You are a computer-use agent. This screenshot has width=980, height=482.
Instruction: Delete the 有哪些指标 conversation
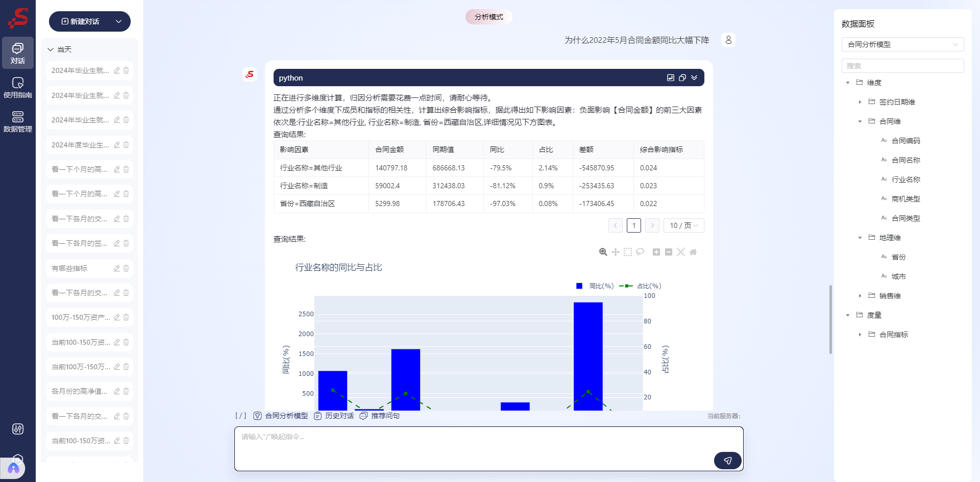[x=126, y=268]
